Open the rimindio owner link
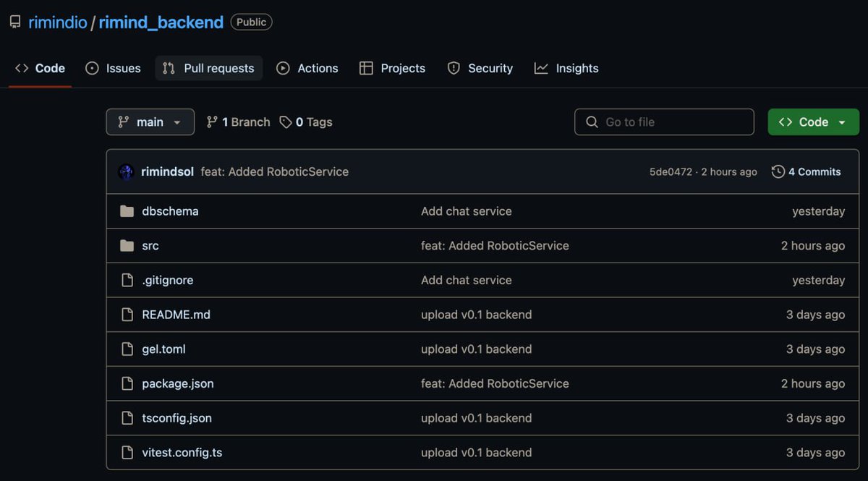 (57, 22)
